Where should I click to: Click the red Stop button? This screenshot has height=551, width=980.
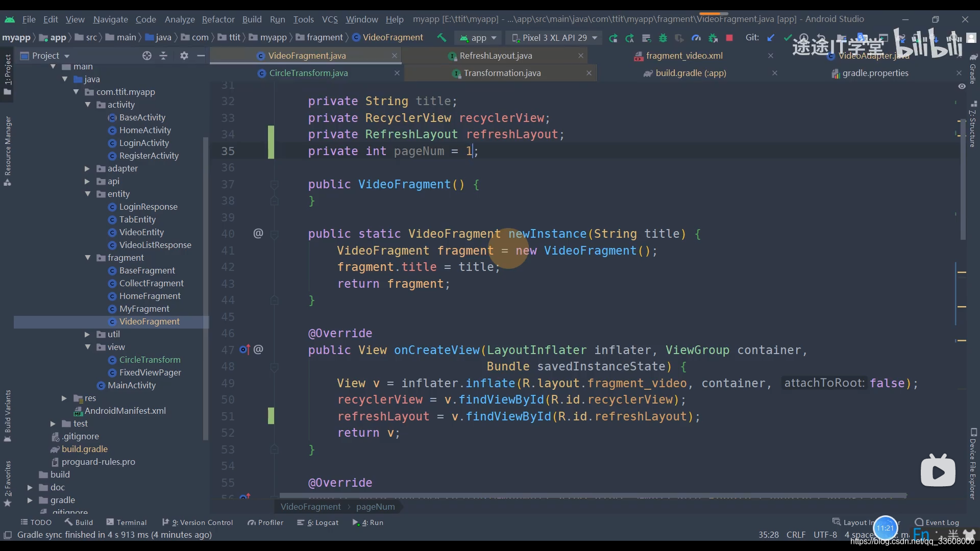pyautogui.click(x=729, y=38)
